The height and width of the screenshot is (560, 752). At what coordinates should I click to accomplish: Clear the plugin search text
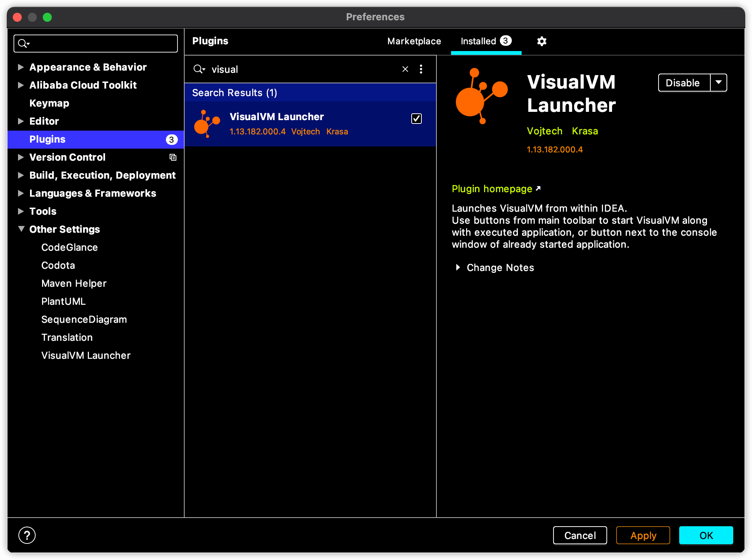tap(405, 69)
